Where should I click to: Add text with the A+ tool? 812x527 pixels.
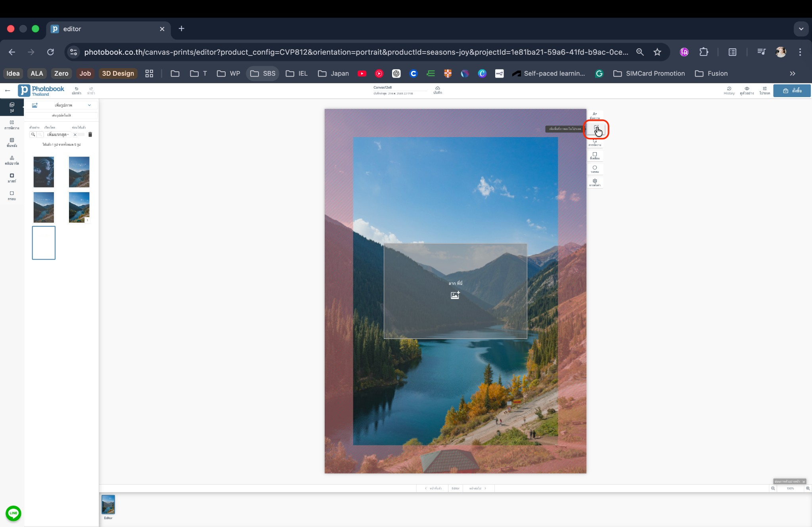[x=595, y=115]
